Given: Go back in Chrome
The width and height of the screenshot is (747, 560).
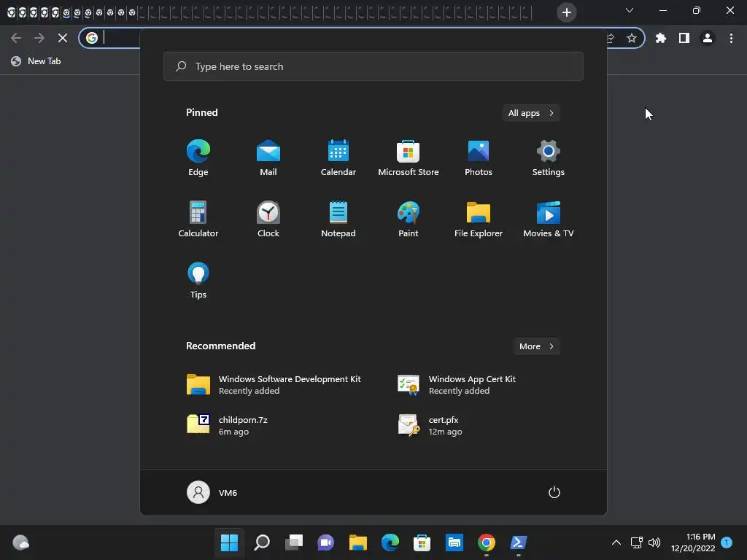Looking at the screenshot, I should (x=16, y=38).
